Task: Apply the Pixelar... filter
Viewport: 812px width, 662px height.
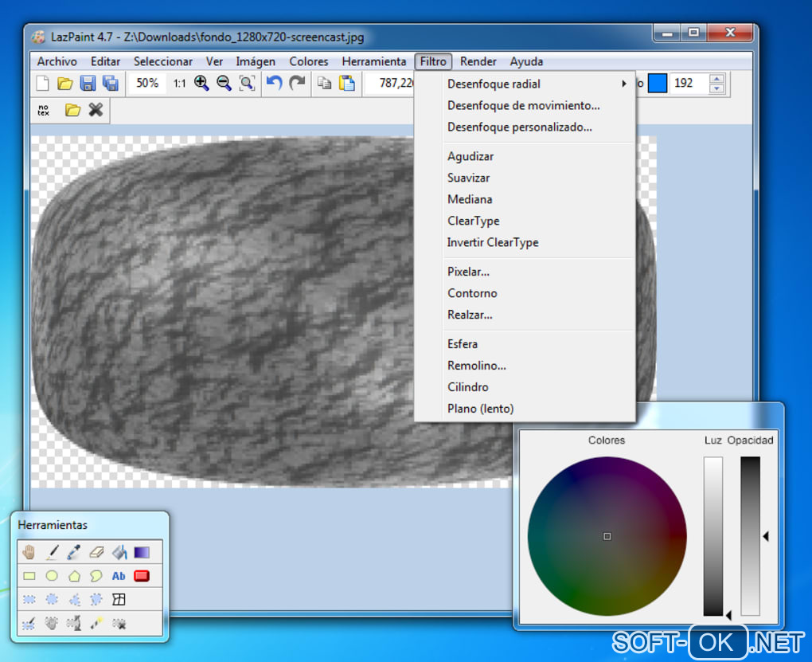Action: point(468,272)
